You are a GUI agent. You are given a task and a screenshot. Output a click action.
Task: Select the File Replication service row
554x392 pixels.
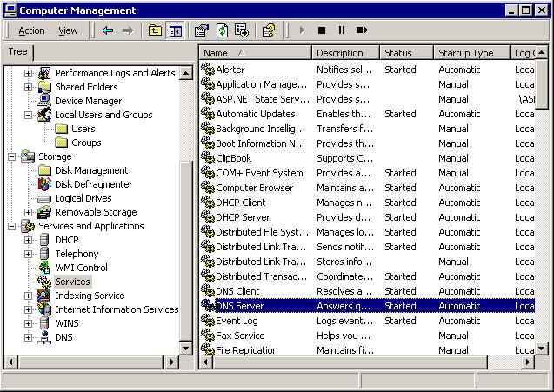(x=367, y=350)
